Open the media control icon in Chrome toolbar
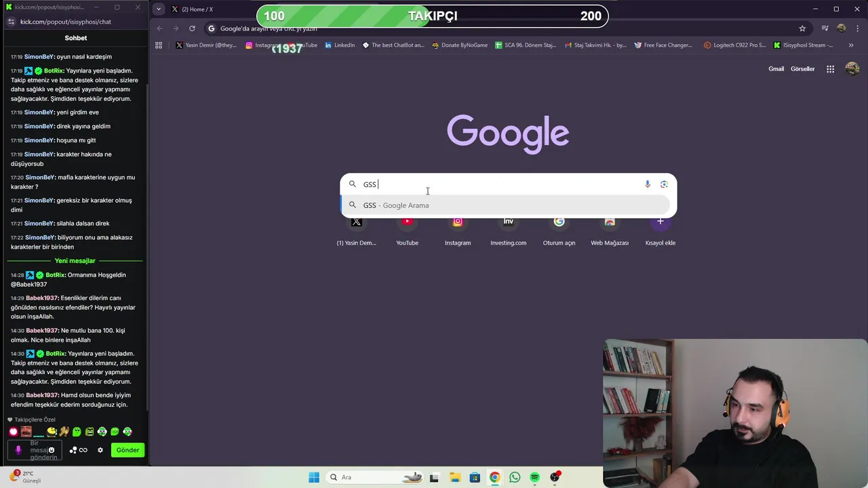This screenshot has width=868, height=488. pos(825,28)
